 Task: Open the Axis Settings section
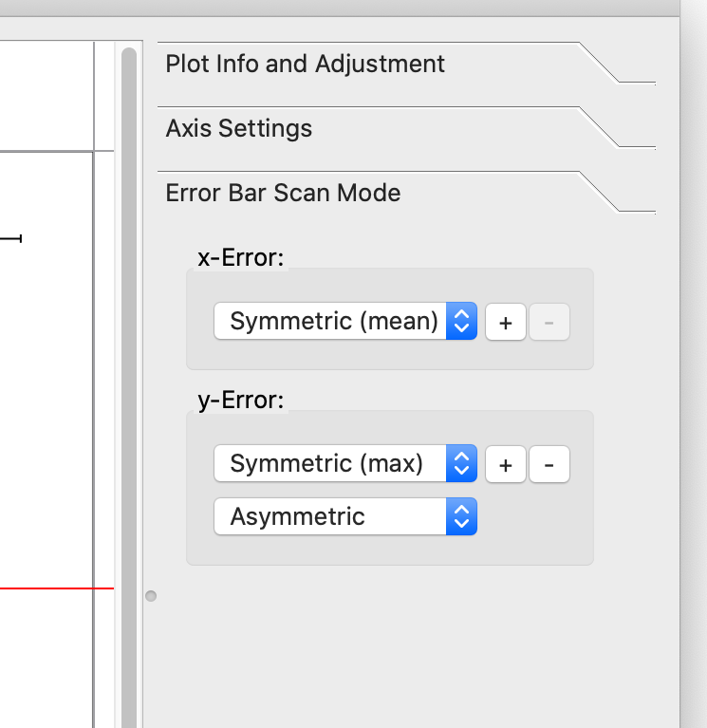coord(238,129)
